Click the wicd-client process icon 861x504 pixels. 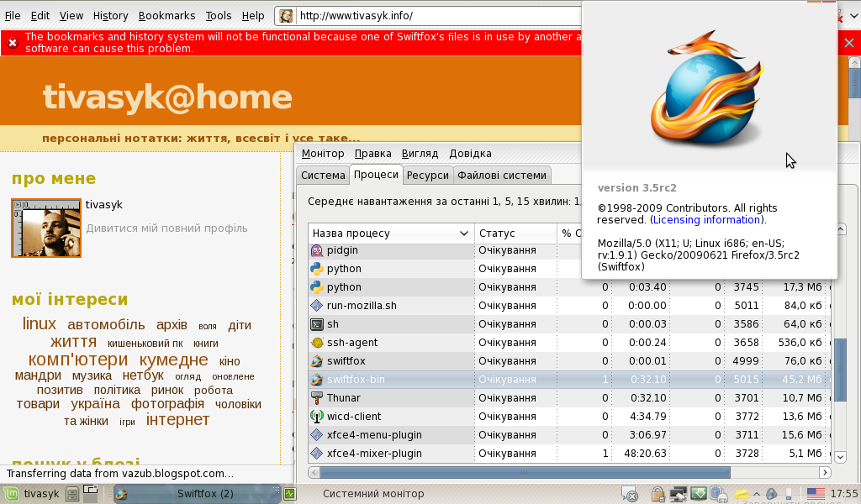(317, 417)
